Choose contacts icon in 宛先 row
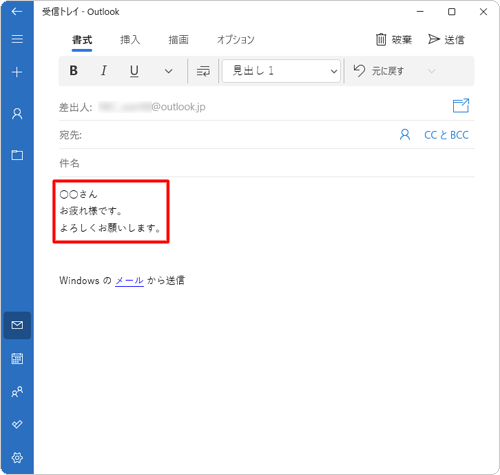500x475 pixels. (x=405, y=135)
